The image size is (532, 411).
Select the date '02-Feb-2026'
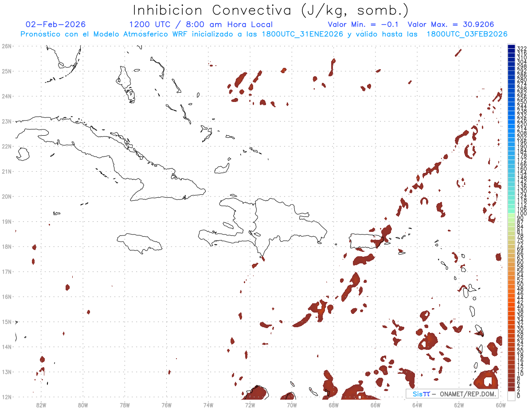[56, 24]
